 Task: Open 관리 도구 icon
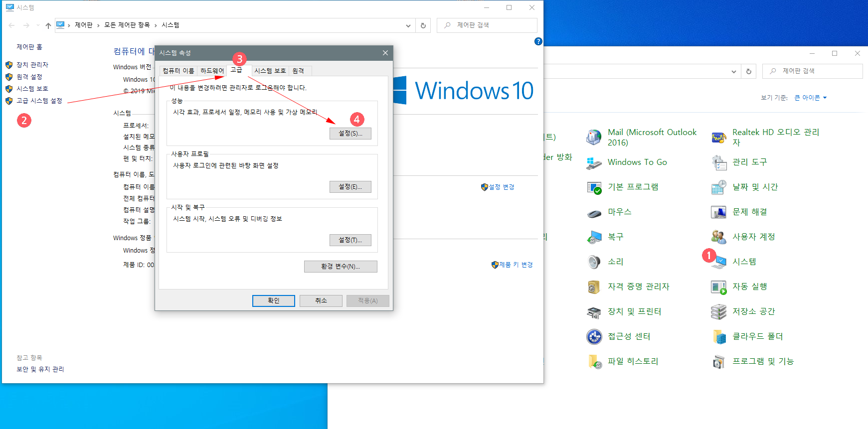click(x=718, y=162)
